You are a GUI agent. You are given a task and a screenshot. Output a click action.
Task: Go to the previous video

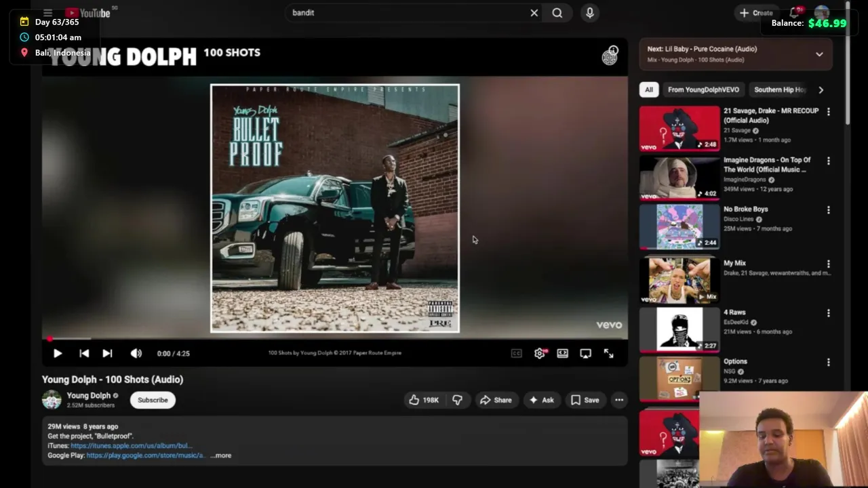click(84, 353)
